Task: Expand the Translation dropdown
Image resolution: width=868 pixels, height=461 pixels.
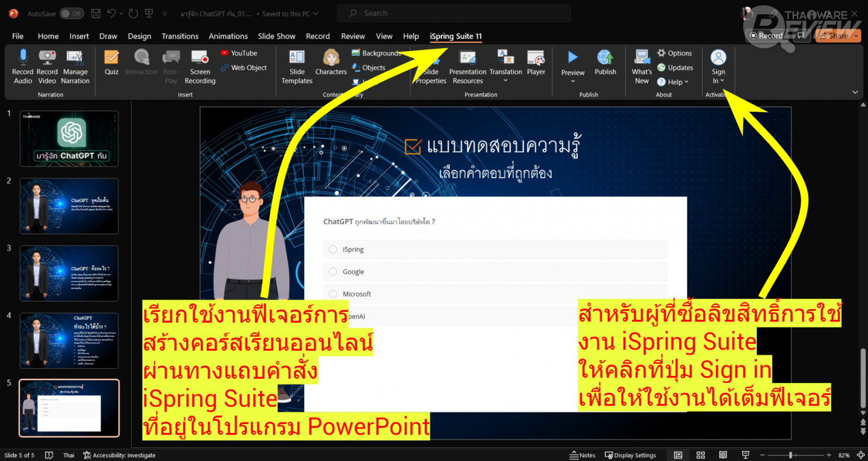Action: click(x=506, y=80)
